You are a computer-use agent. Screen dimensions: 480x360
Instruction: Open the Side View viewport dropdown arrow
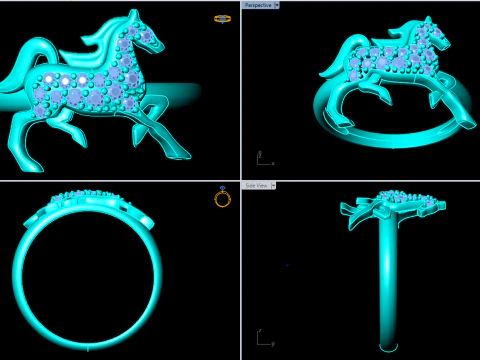pos(273,185)
